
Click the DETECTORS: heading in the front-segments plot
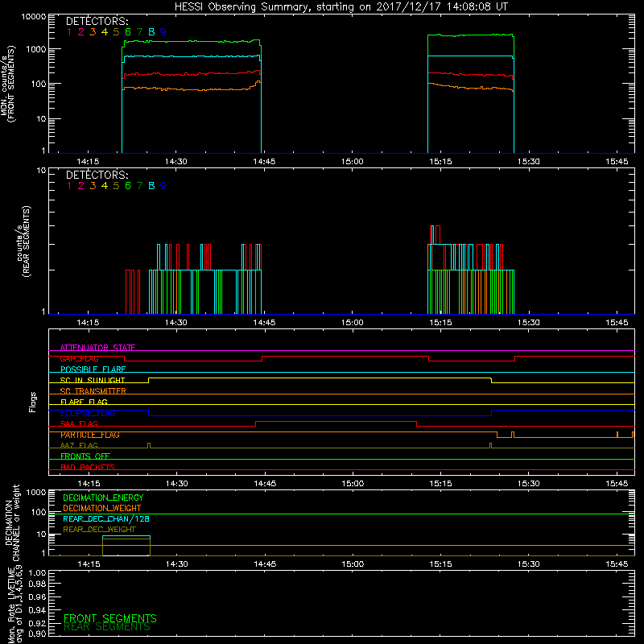[97, 22]
